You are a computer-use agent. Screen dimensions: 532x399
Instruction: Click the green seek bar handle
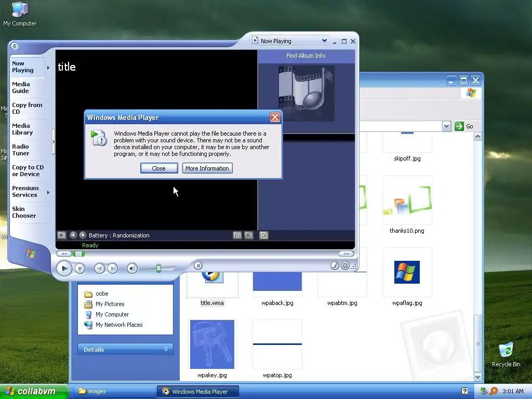tap(79, 254)
